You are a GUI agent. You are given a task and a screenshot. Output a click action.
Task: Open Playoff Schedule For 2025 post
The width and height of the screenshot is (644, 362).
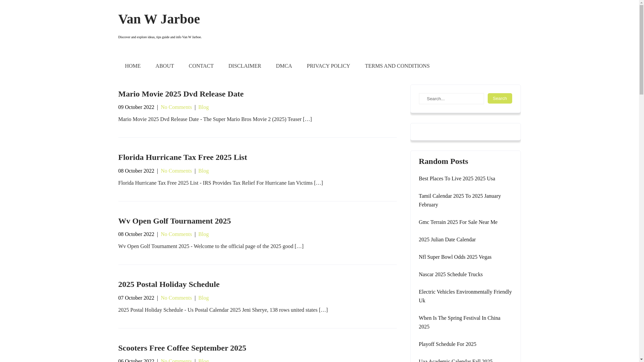[x=447, y=344]
